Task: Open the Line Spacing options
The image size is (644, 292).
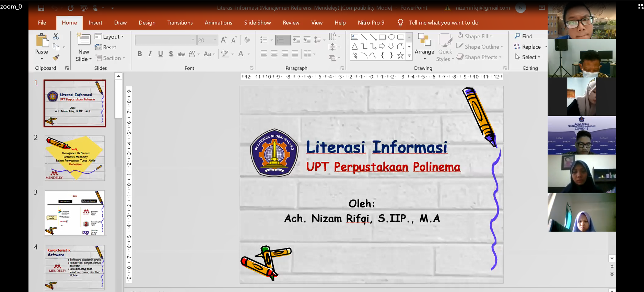Action: 319,40
